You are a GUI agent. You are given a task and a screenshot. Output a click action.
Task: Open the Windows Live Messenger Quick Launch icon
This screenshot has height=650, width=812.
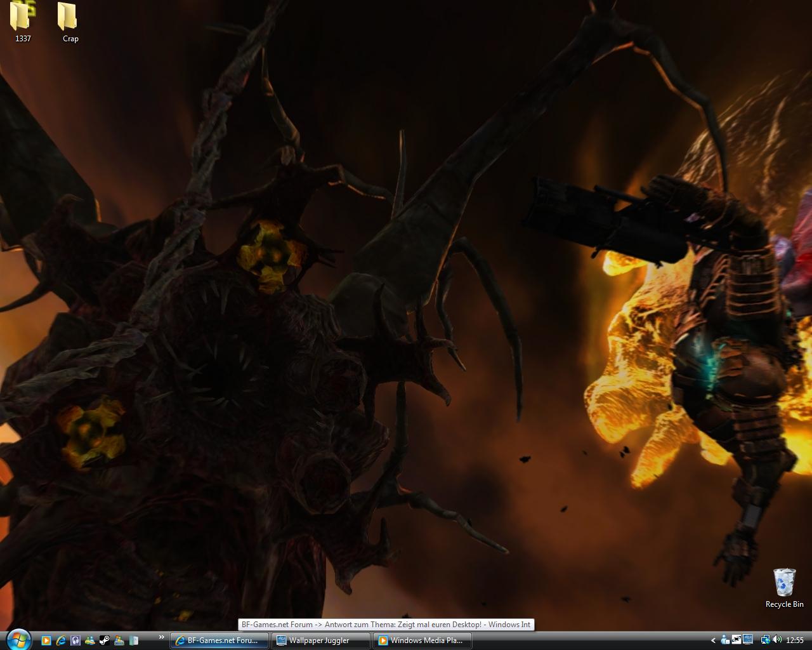tap(90, 640)
